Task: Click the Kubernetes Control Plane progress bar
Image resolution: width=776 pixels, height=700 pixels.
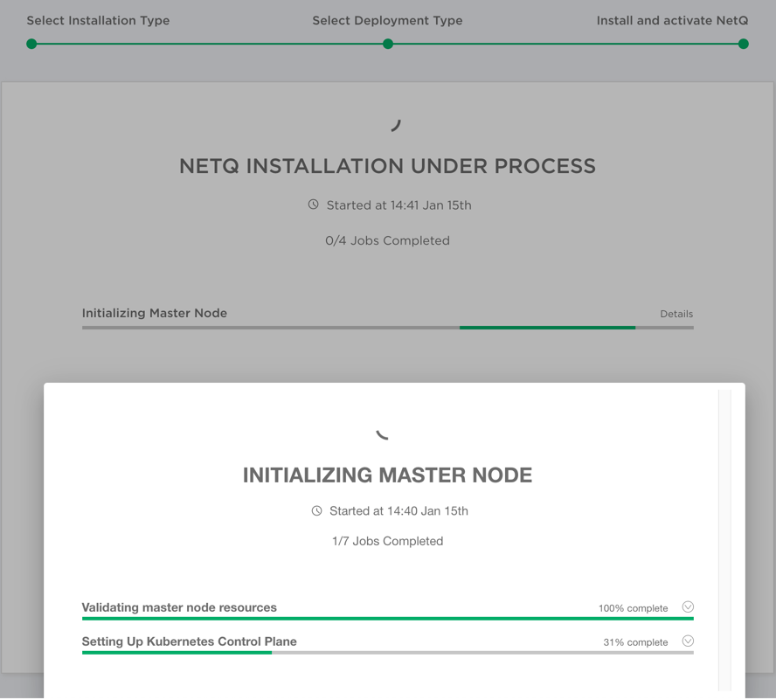Action: coord(387,653)
